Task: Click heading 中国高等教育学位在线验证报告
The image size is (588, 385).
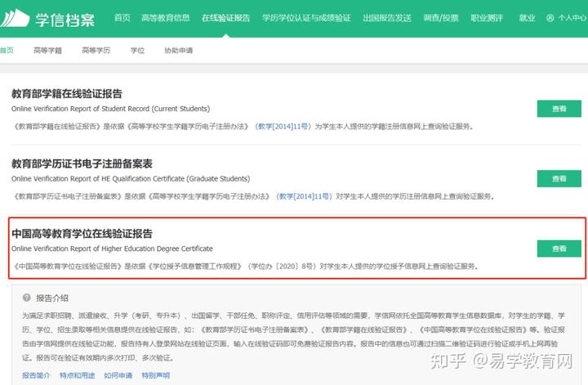Action: click(82, 234)
